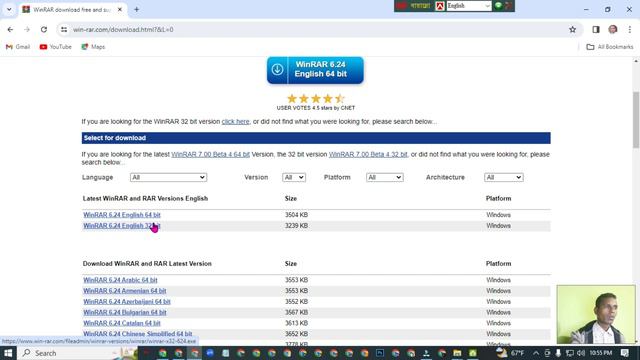
Task: Open WinRAR 7.00 Beta 4 64 bit link
Action: pos(211,154)
